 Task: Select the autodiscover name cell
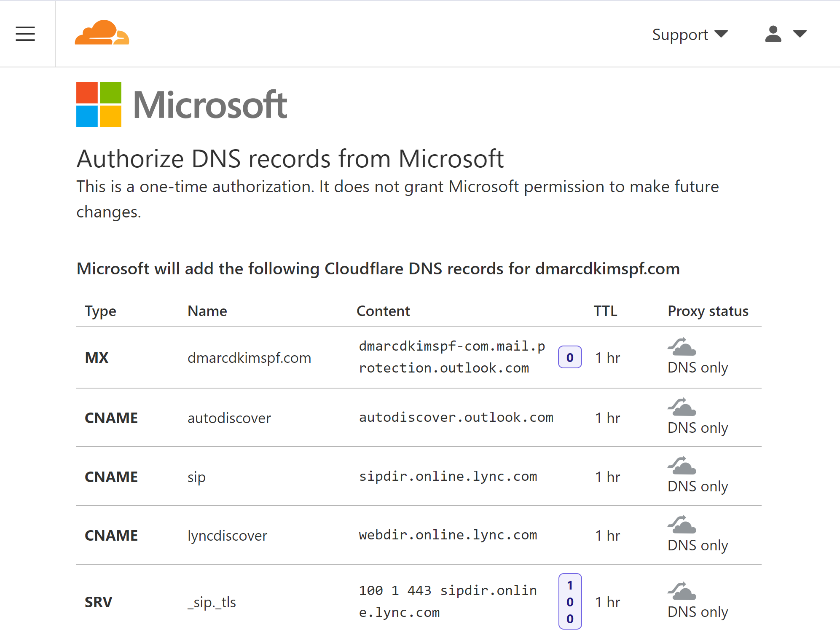(x=229, y=418)
